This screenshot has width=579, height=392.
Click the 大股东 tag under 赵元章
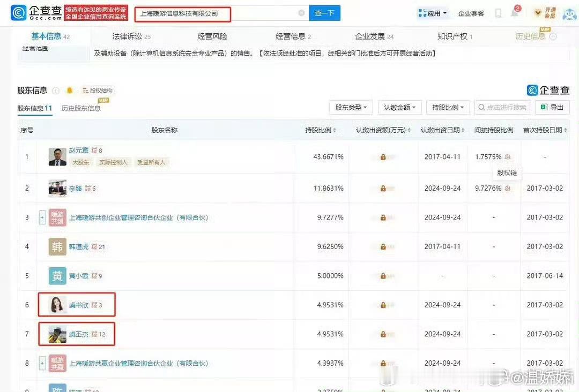pos(81,162)
